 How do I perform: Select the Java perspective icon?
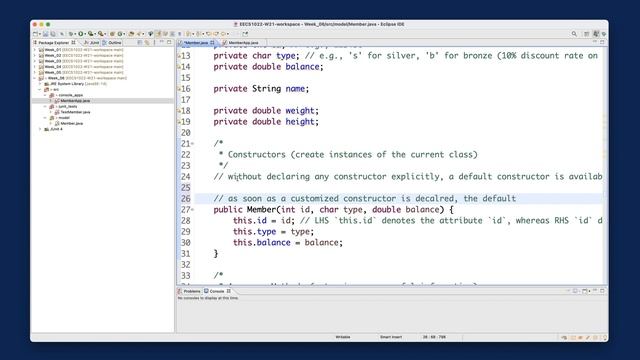tap(596, 34)
